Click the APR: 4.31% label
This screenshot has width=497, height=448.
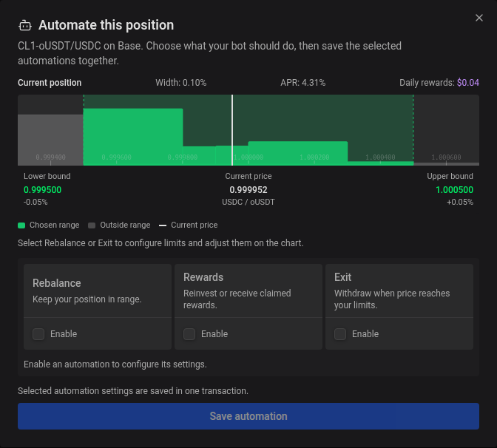pyautogui.click(x=302, y=83)
